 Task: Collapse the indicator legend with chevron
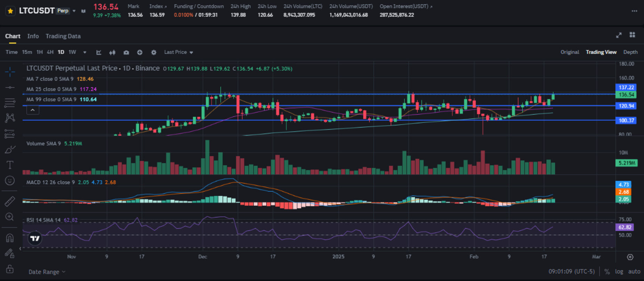pos(33,110)
